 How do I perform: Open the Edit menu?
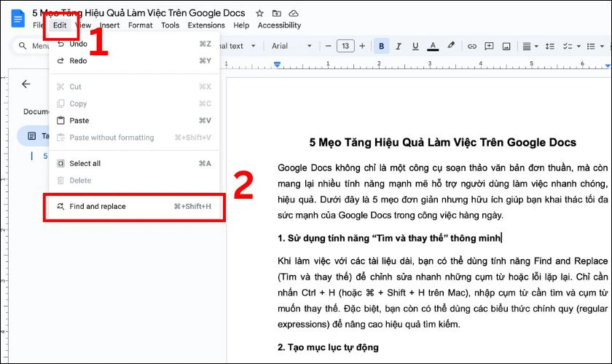[x=60, y=25]
